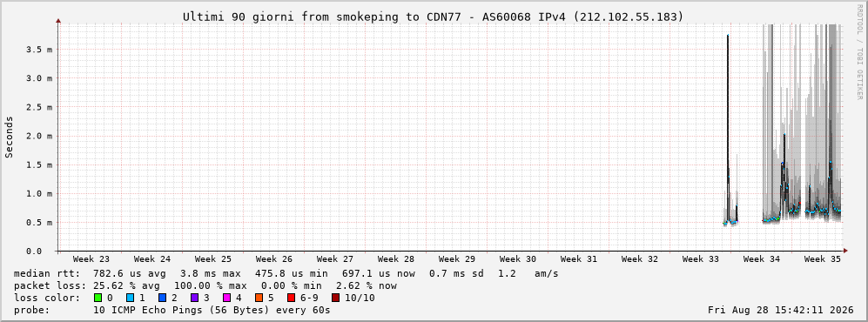Click the blue loss color 2 swatch
The width and height of the screenshot is (868, 322).
click(163, 299)
